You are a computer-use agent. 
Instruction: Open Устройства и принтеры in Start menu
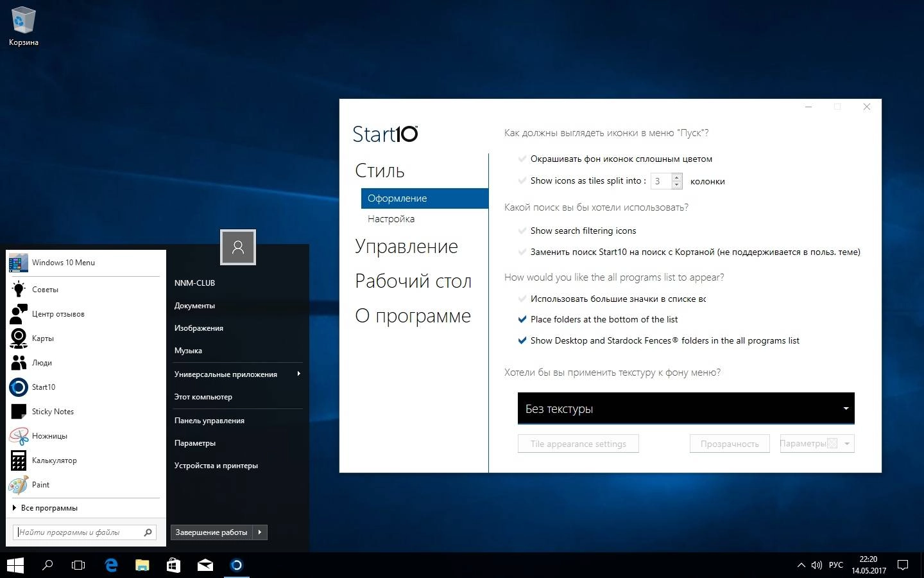pyautogui.click(x=216, y=466)
